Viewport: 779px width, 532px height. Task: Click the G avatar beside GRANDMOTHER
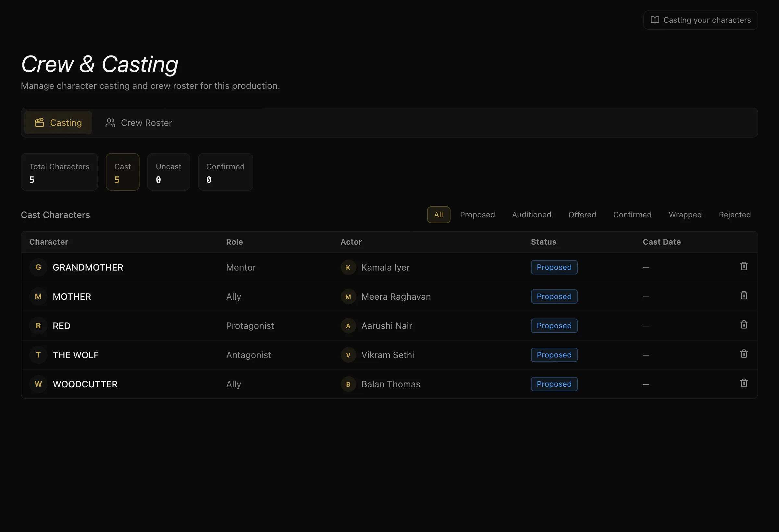point(38,267)
